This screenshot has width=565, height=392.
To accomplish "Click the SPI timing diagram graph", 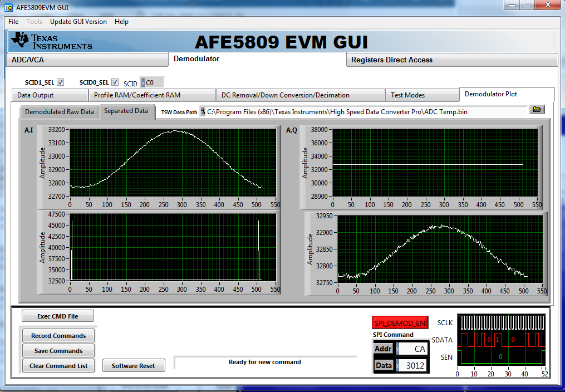I will [x=502, y=340].
